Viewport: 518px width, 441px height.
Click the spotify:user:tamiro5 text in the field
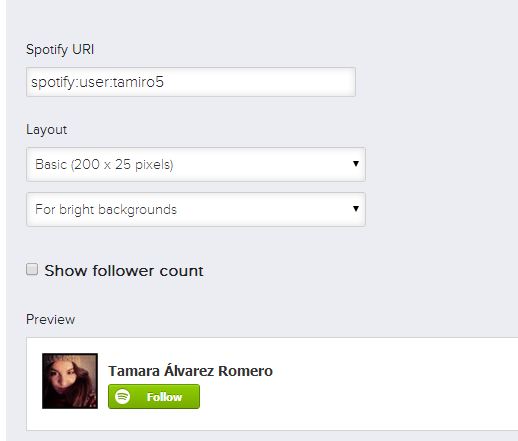tap(97, 82)
